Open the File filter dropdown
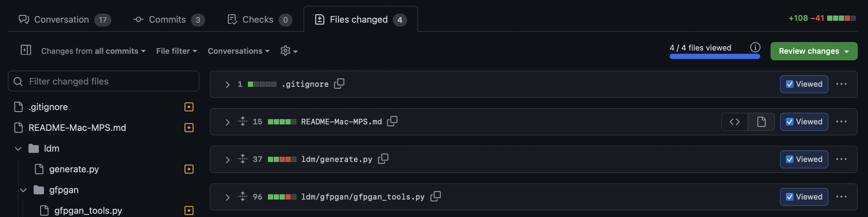 point(176,51)
